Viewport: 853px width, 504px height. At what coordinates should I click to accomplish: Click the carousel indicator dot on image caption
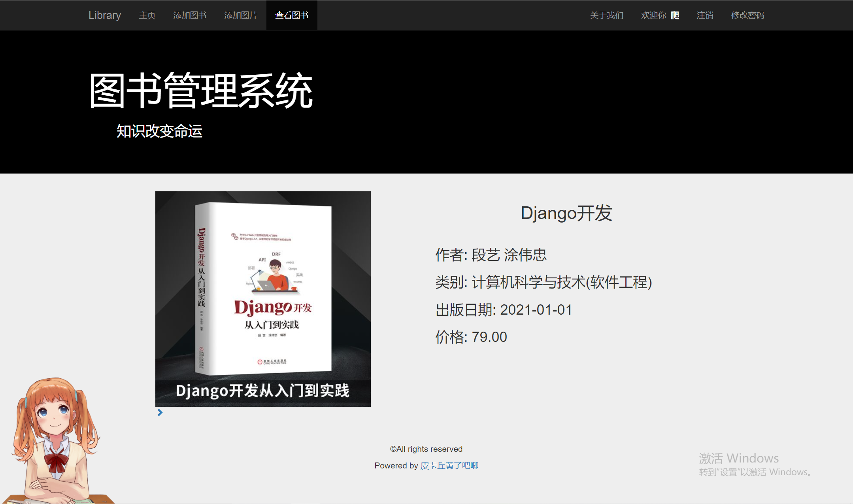pos(263,392)
